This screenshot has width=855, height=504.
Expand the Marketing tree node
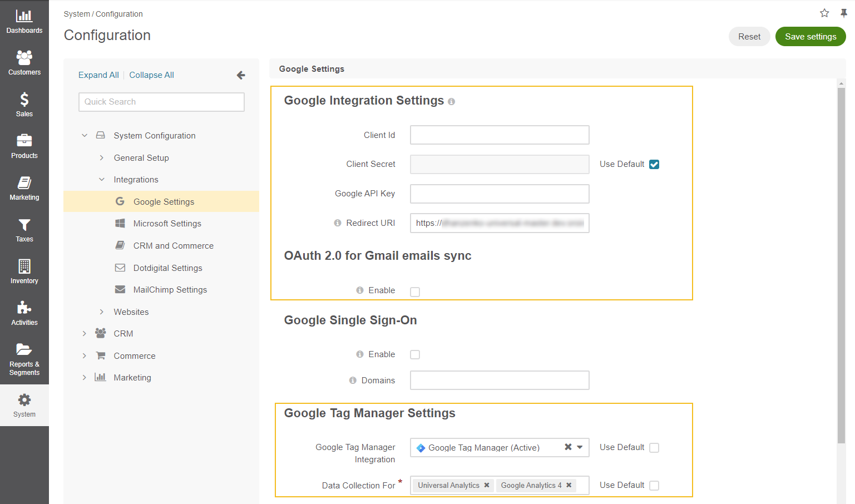85,378
